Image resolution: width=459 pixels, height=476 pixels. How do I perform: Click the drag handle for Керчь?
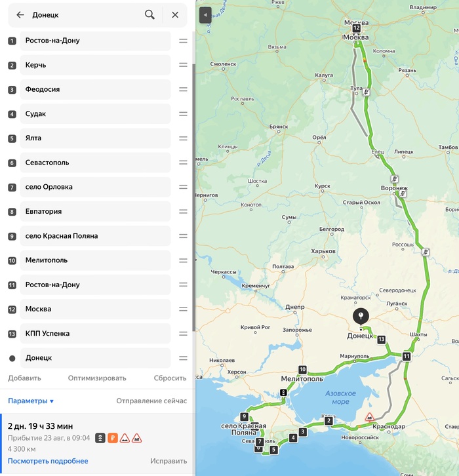tap(183, 65)
